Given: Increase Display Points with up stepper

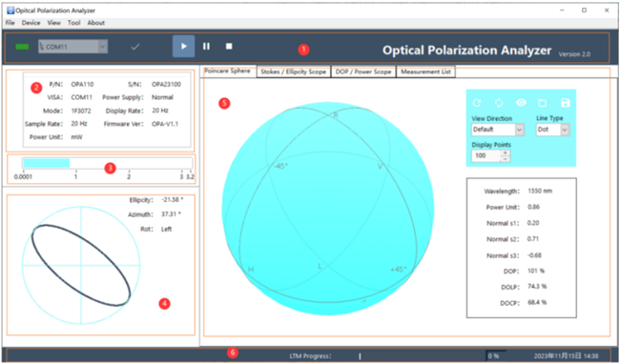Looking at the screenshot, I should click(505, 152).
